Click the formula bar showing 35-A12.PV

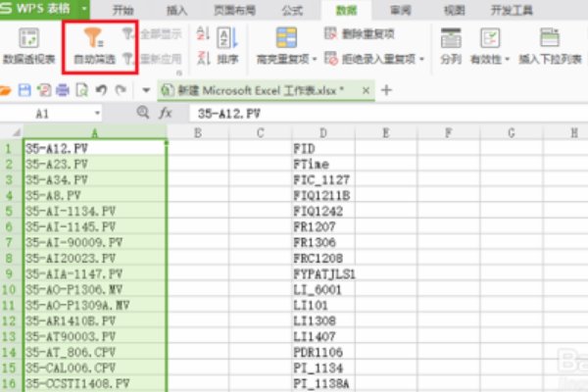pyautogui.click(x=388, y=114)
